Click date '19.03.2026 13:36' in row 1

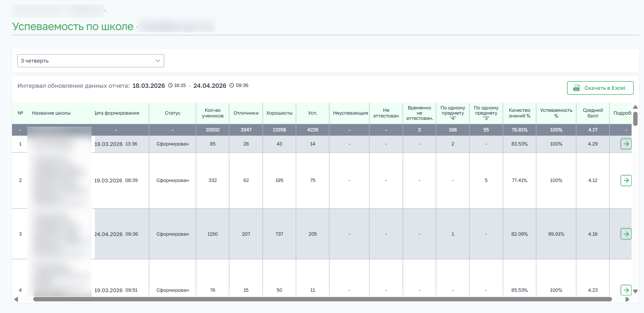click(x=116, y=144)
